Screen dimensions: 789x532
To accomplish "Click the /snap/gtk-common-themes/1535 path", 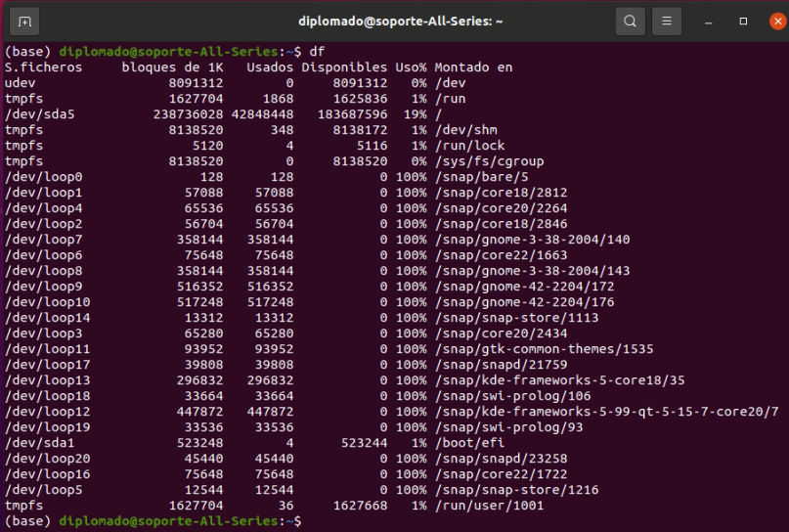I will 544,349.
